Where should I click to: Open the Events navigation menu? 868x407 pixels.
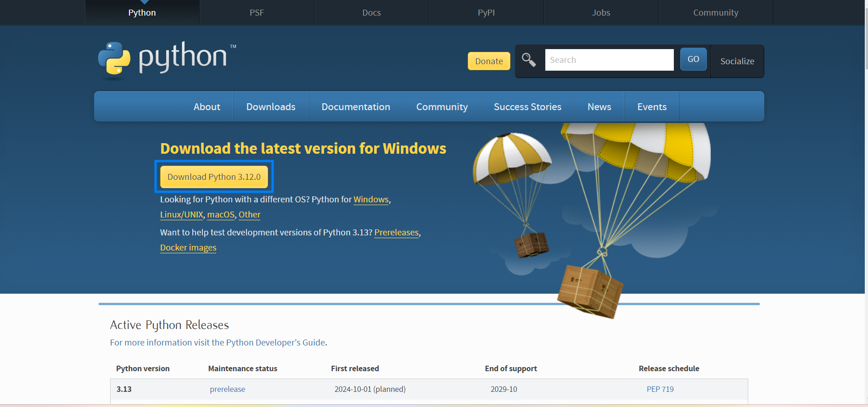coord(652,106)
